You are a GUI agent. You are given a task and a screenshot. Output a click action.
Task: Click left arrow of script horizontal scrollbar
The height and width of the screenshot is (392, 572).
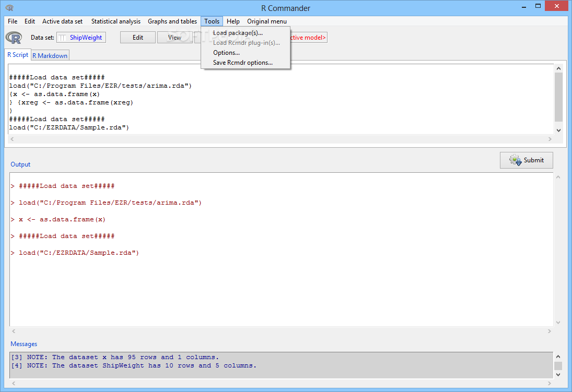click(13, 139)
